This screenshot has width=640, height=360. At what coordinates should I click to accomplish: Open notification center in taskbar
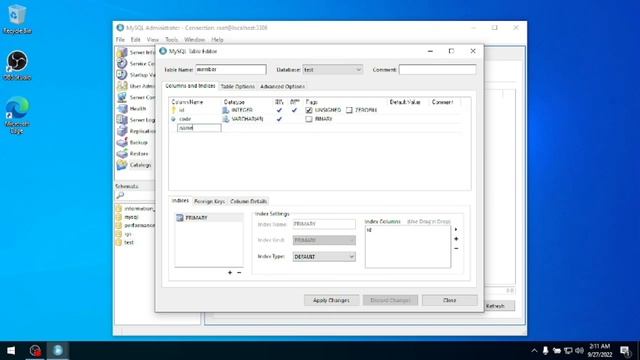[625, 351]
